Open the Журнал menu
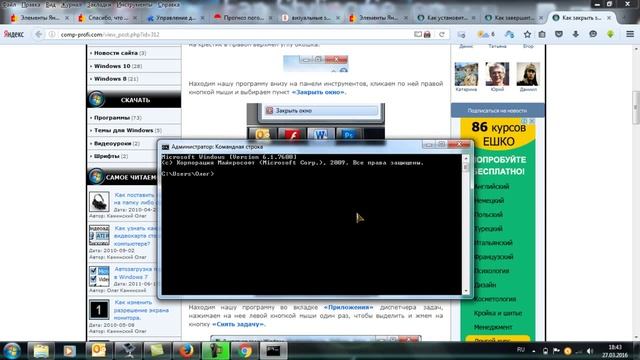The image size is (640, 360). pos(71,4)
